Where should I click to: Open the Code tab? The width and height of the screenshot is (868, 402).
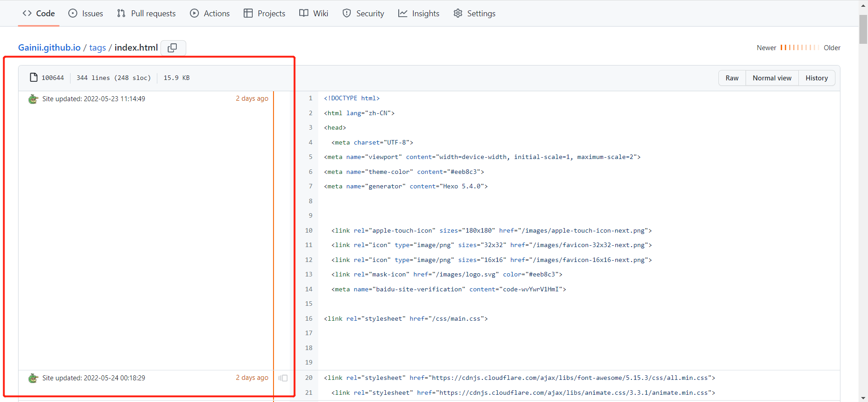tap(38, 13)
